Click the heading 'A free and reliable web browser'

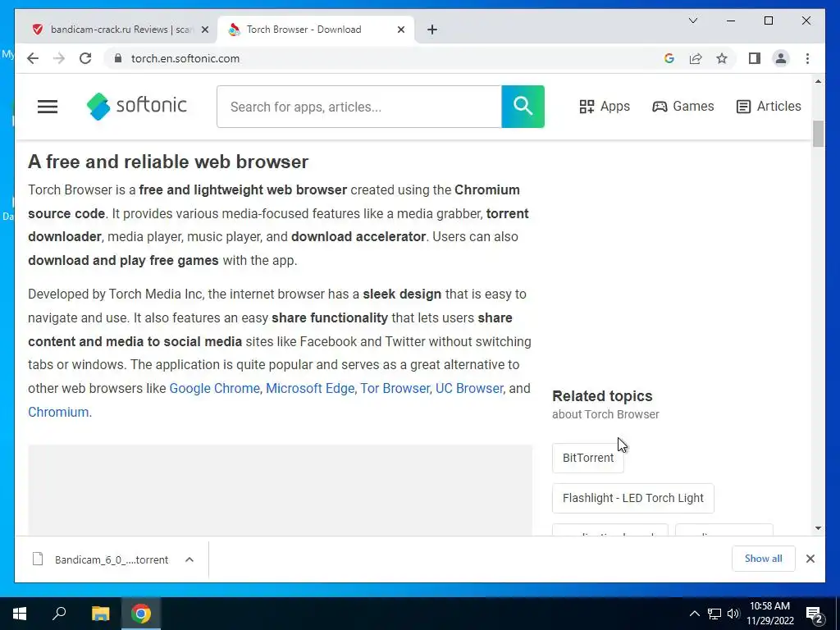click(168, 162)
